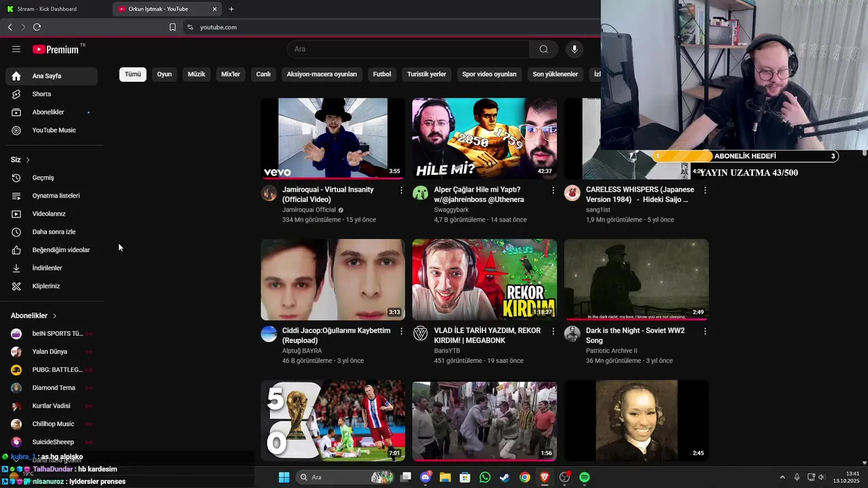Open Shorts from the sidebar

[52, 94]
